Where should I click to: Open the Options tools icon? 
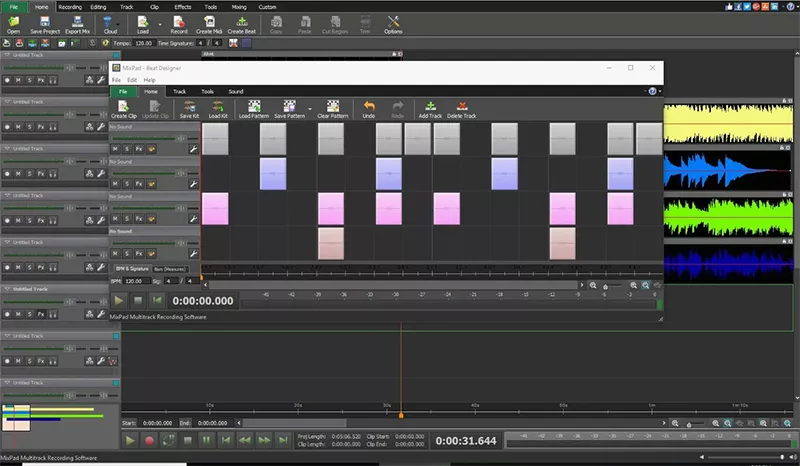[x=393, y=24]
